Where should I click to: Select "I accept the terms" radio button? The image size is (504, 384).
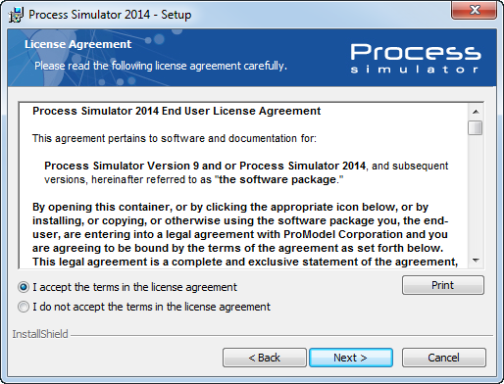pyautogui.click(x=23, y=287)
